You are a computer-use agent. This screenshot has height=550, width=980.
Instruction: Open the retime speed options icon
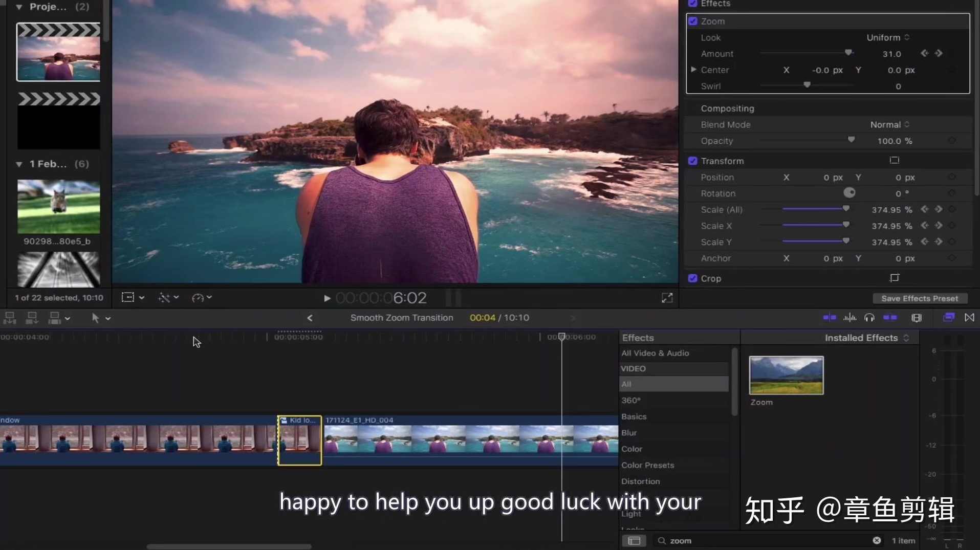(201, 298)
